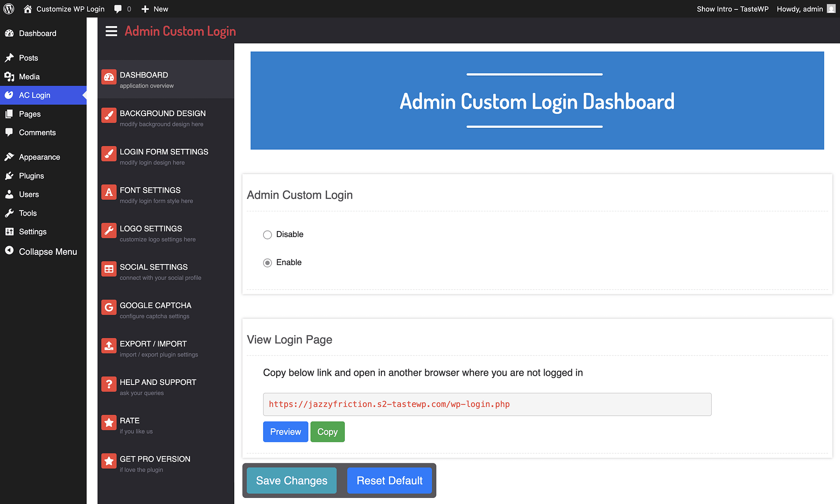Click the Copy button for login link
This screenshot has width=840, height=504.
(x=327, y=432)
